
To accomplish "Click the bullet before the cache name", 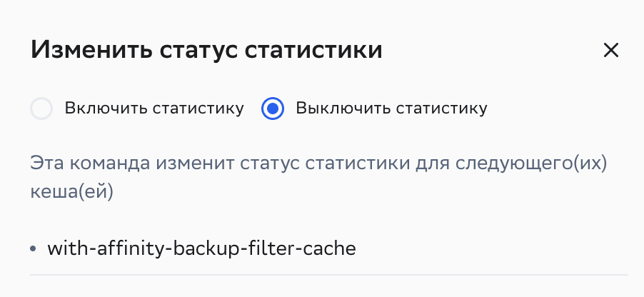I will [x=34, y=249].
